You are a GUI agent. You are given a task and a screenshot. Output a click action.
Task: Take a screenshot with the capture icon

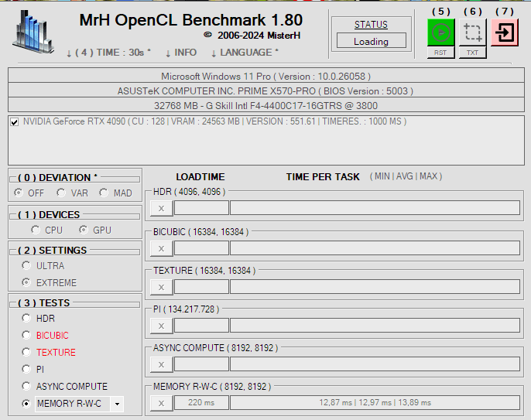coord(472,32)
